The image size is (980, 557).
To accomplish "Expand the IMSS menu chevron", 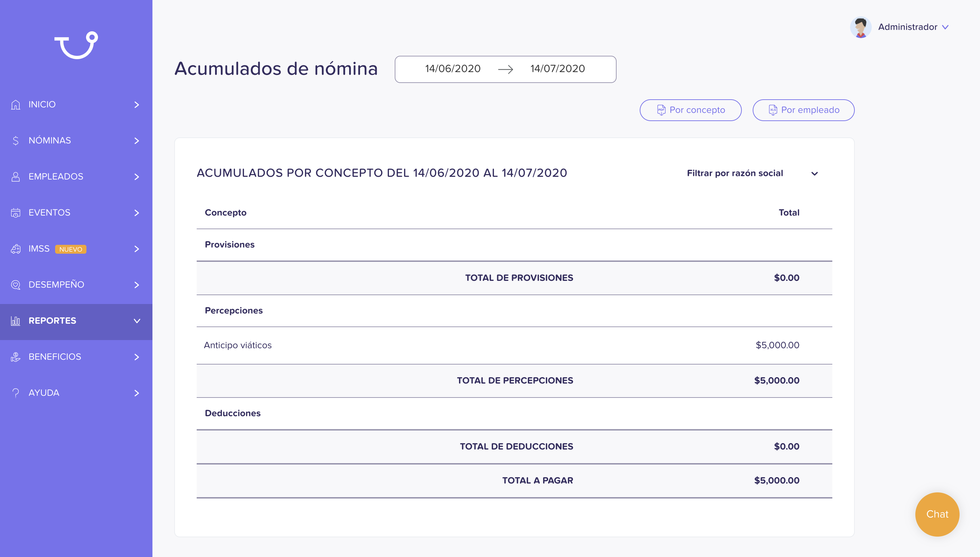I will (137, 249).
